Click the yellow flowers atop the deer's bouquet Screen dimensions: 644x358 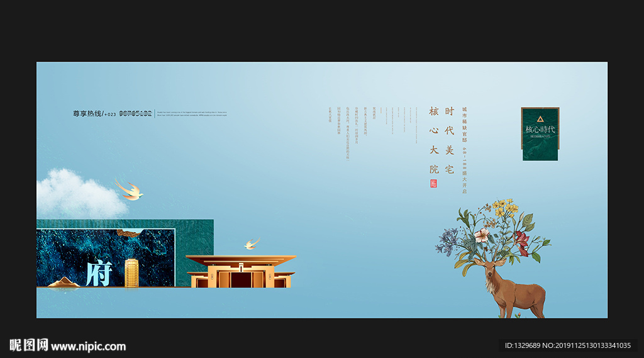[x=505, y=207]
